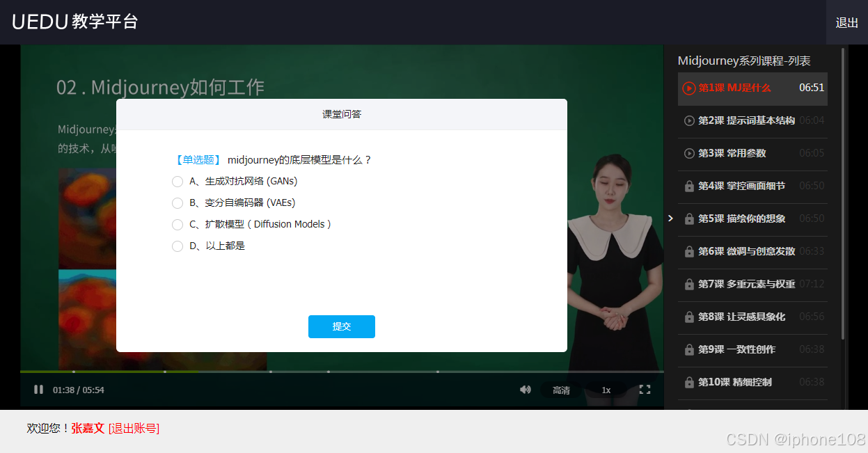
Task: Open the 1x playback speed selector
Action: (x=606, y=390)
